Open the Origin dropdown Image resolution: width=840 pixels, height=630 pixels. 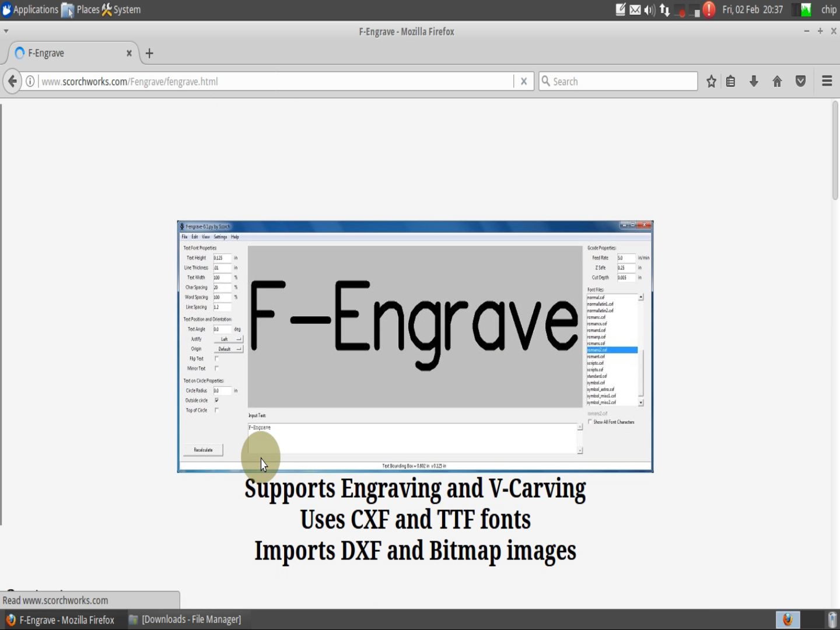pyautogui.click(x=228, y=348)
